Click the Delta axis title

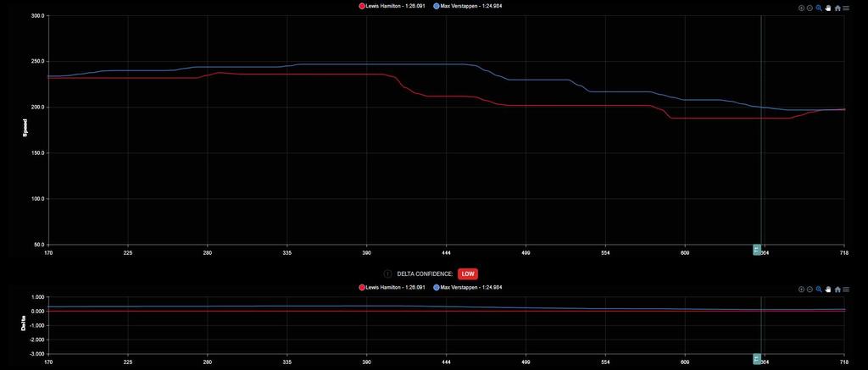point(24,324)
